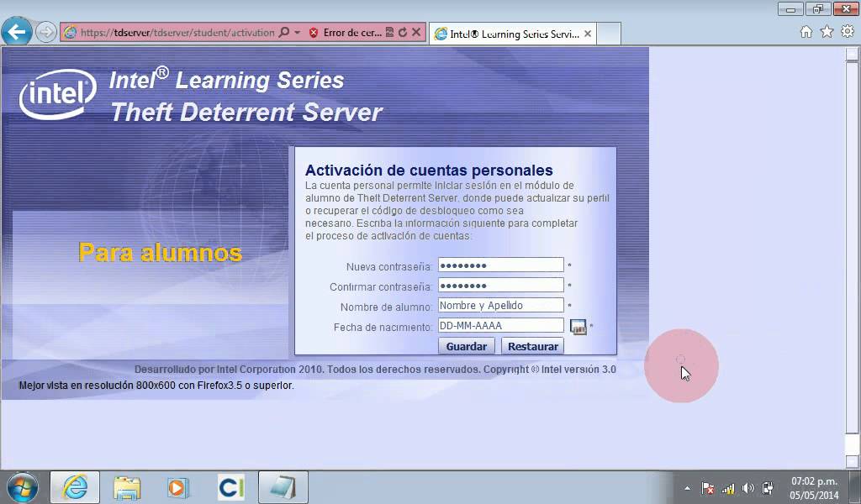This screenshot has width=861, height=504.
Task: Open the CI application in taskbar
Action: click(x=231, y=487)
